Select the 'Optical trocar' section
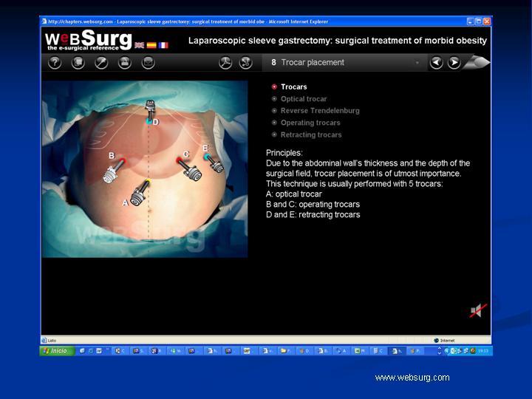The width and height of the screenshot is (532, 399). click(x=299, y=99)
